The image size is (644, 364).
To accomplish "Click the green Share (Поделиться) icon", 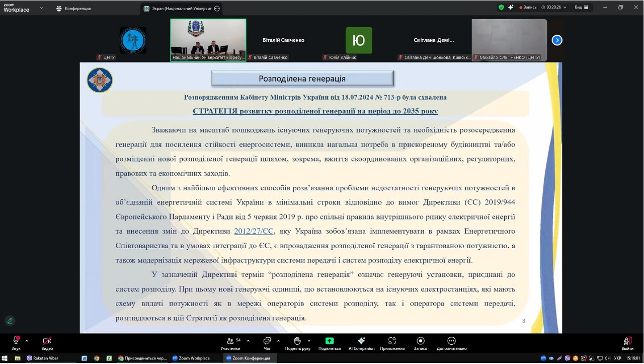I will (329, 341).
